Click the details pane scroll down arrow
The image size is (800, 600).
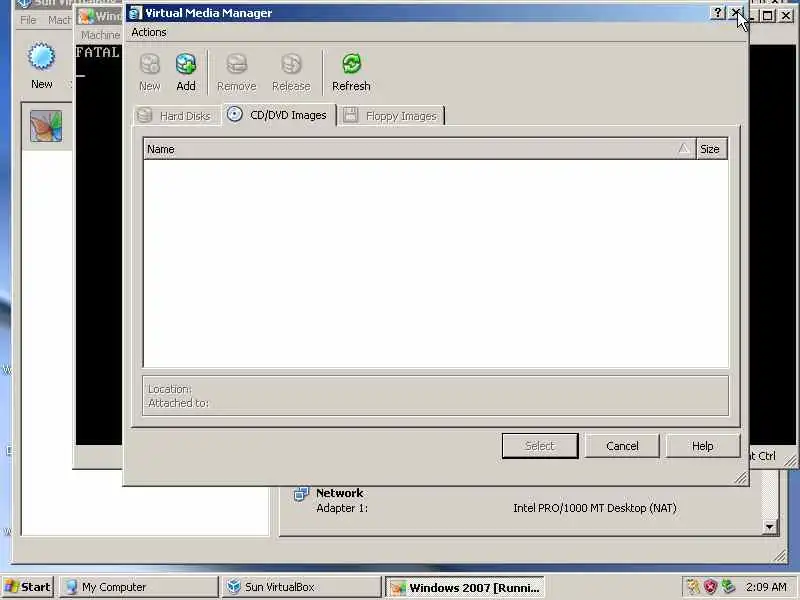769,527
